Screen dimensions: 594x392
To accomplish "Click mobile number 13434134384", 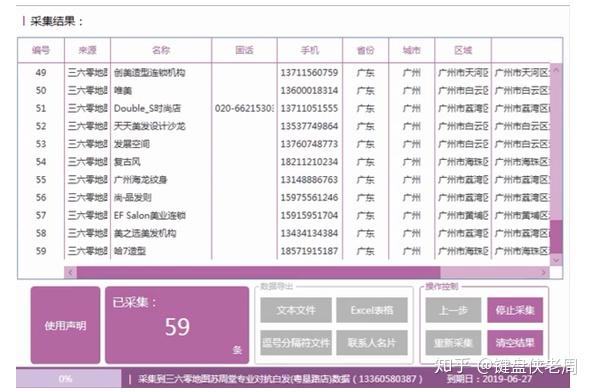I will [309, 233].
